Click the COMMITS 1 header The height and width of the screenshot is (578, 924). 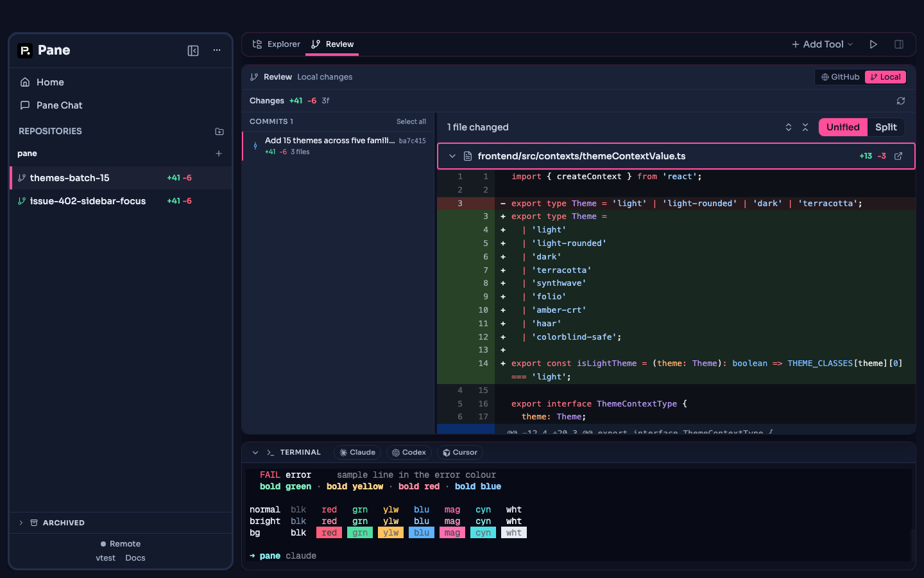[271, 121]
